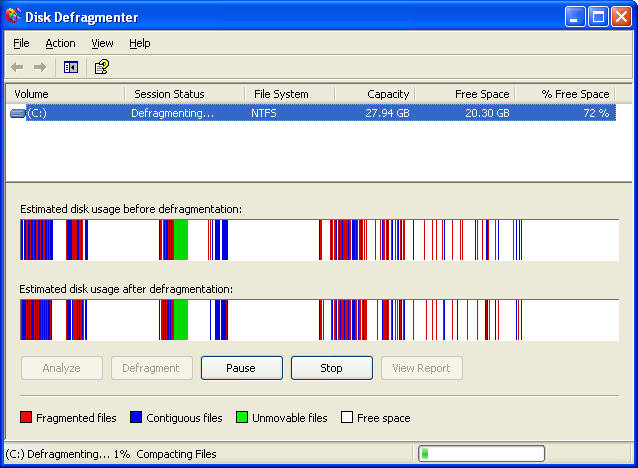The image size is (638, 468).
Task: Click the 'Defragmenting...' session status cell
Action: click(173, 113)
